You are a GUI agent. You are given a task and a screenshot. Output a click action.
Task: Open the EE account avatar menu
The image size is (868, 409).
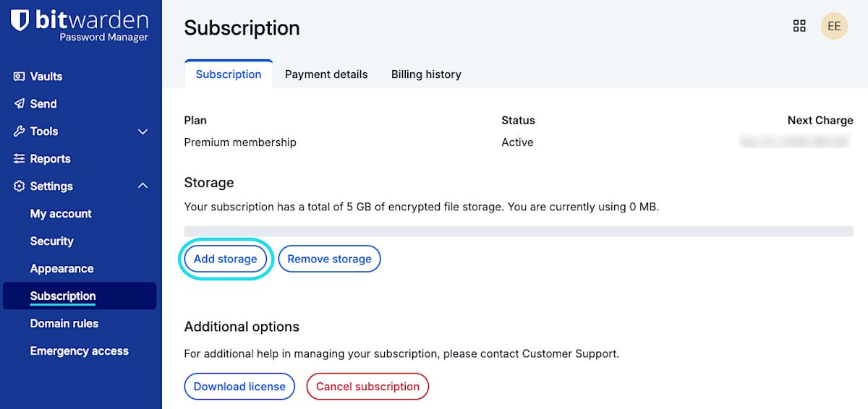click(834, 27)
